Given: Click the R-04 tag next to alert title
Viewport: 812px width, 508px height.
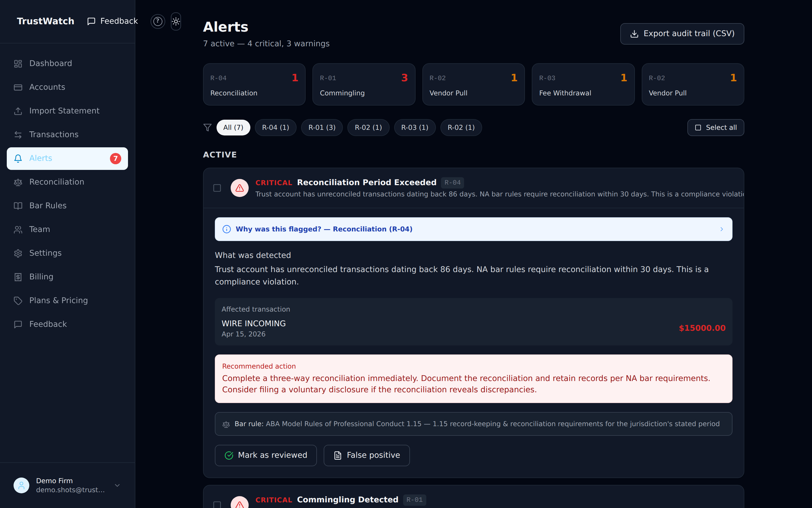Looking at the screenshot, I should coord(452,183).
